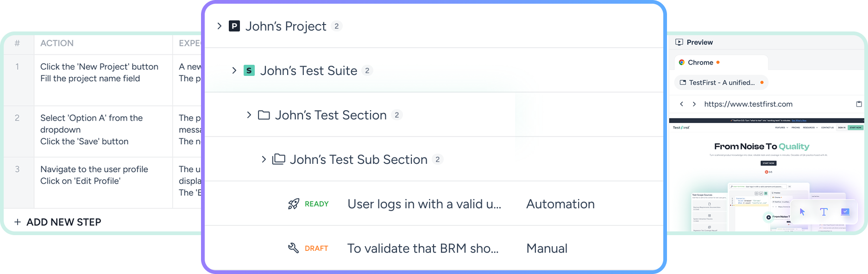Expand John's Project tree node
Image resolution: width=868 pixels, height=274 pixels.
220,26
